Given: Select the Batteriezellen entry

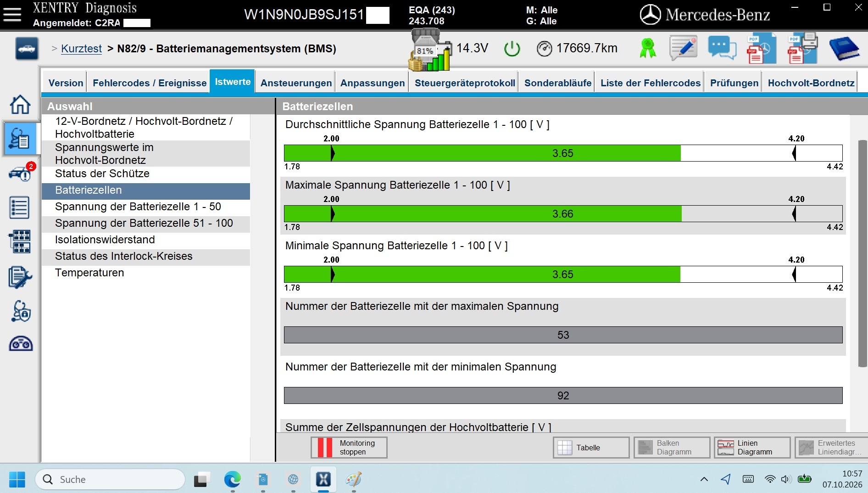Looking at the screenshot, I should (146, 190).
